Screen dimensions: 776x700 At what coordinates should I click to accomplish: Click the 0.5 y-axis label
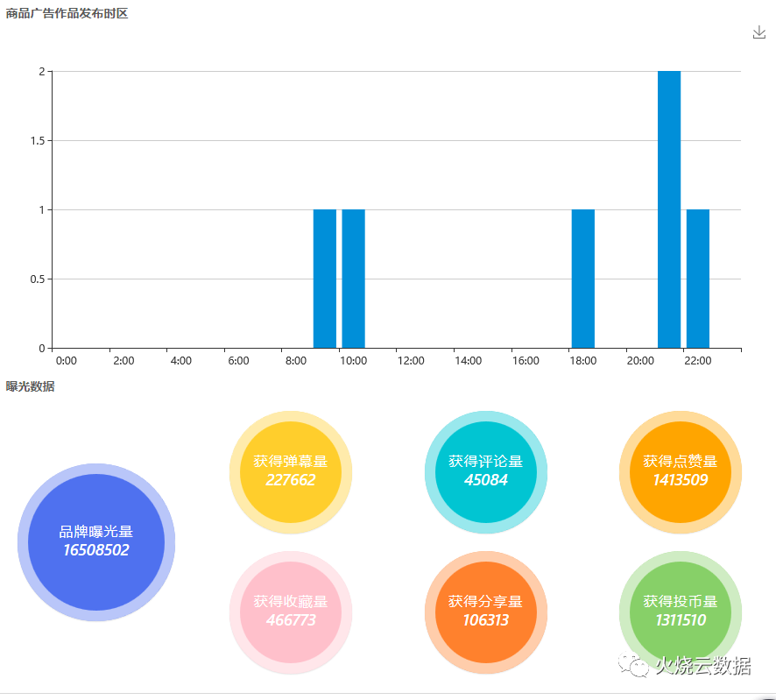[38, 279]
